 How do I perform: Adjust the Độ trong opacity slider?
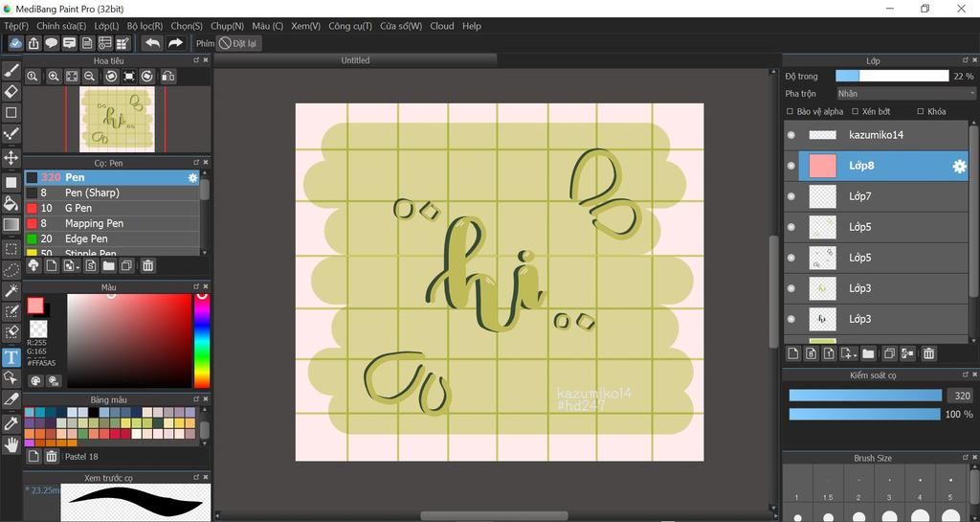click(x=892, y=77)
